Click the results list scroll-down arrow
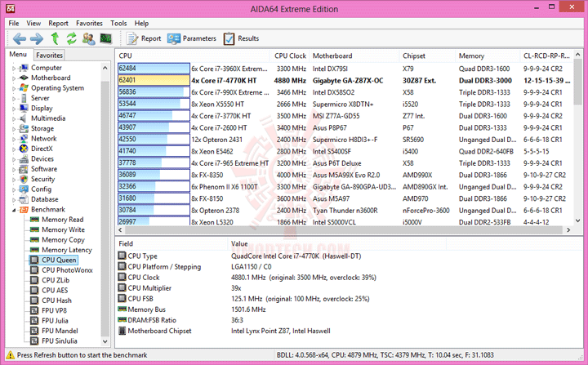The image size is (588, 365). pyautogui.click(x=578, y=221)
